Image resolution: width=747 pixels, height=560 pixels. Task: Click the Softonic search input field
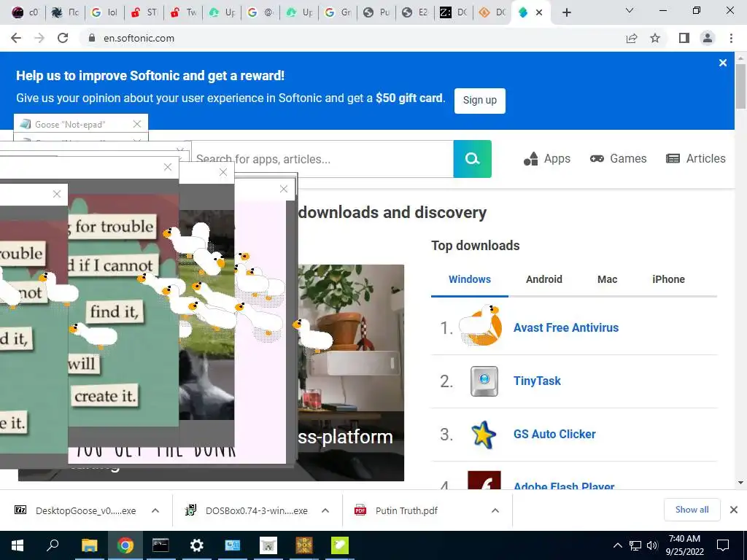point(322,159)
